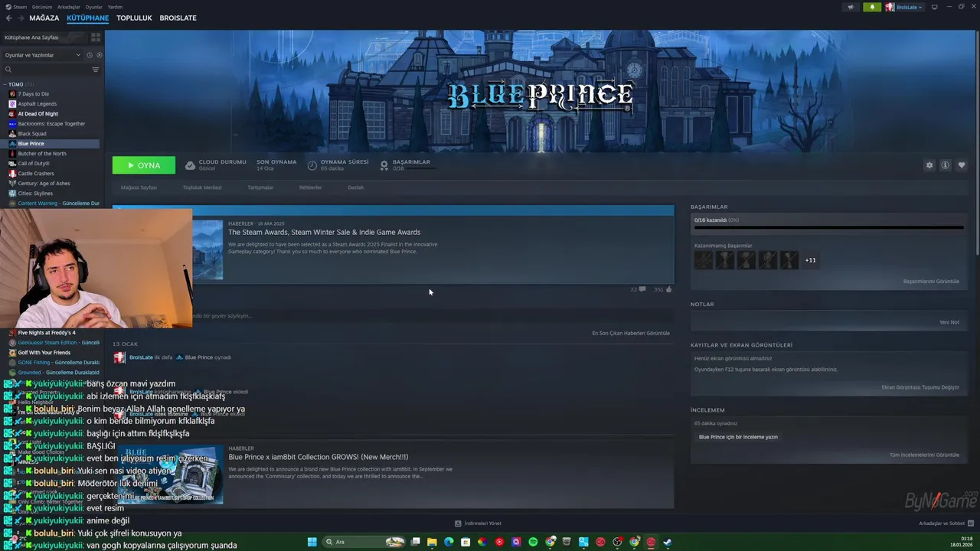The image size is (980, 551).
Task: Open the green notifications bell
Action: click(872, 7)
